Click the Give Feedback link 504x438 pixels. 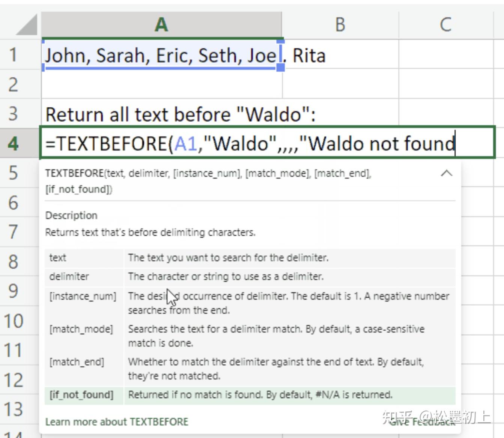[422, 422]
